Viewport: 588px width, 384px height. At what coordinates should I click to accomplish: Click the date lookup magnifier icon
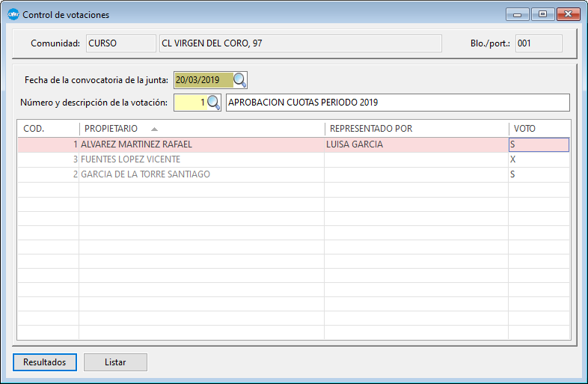(x=239, y=80)
